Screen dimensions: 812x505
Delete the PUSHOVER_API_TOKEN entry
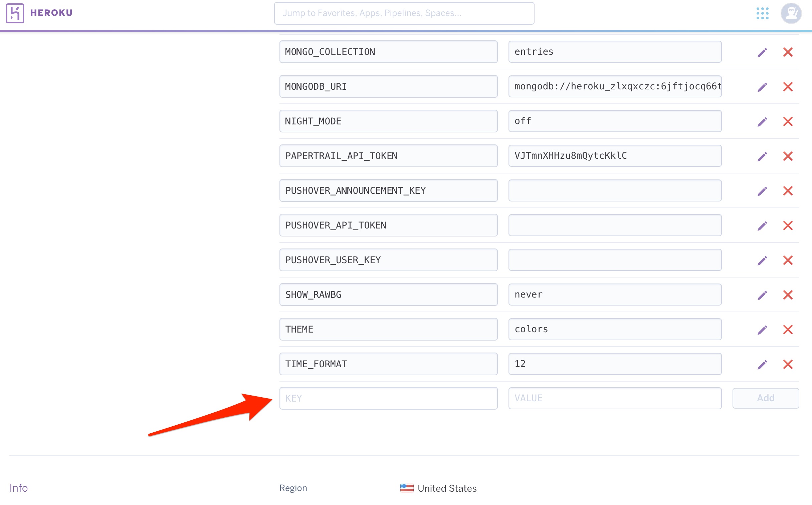coord(788,226)
